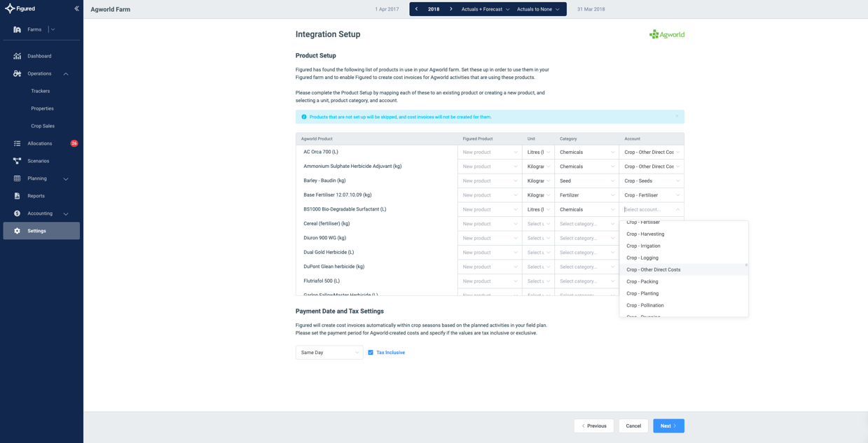Collapse the sidebar with the double-chevron
This screenshot has width=868, height=443.
76,8
